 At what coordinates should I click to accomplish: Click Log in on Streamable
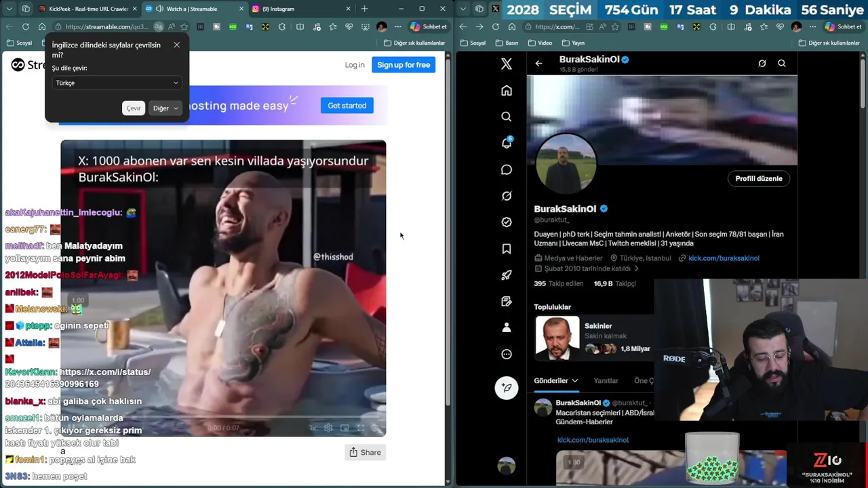(355, 65)
